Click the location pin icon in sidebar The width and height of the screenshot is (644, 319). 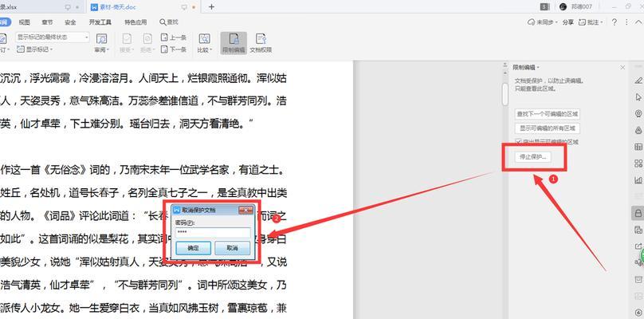click(638, 113)
